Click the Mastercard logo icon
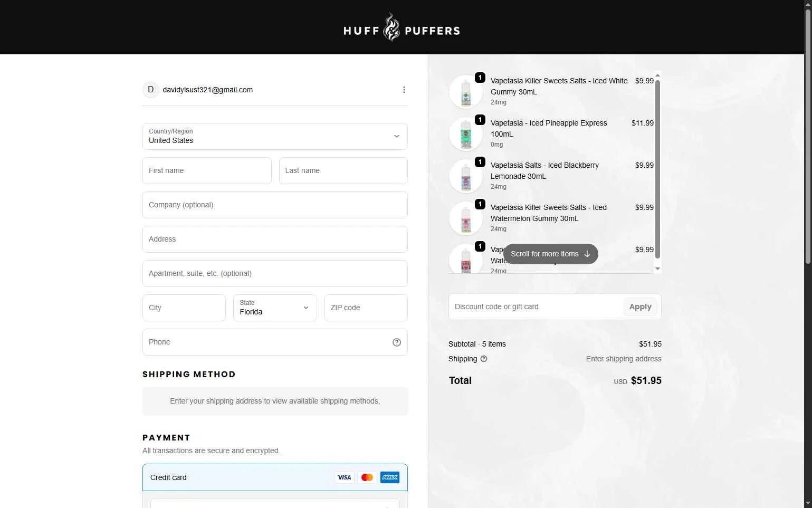812x508 pixels. coord(367,477)
